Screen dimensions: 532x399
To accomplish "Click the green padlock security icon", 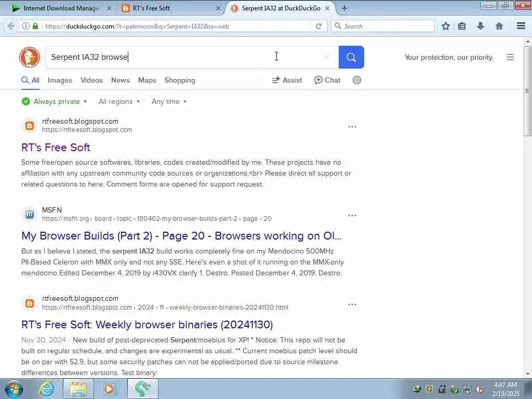I will (x=35, y=26).
